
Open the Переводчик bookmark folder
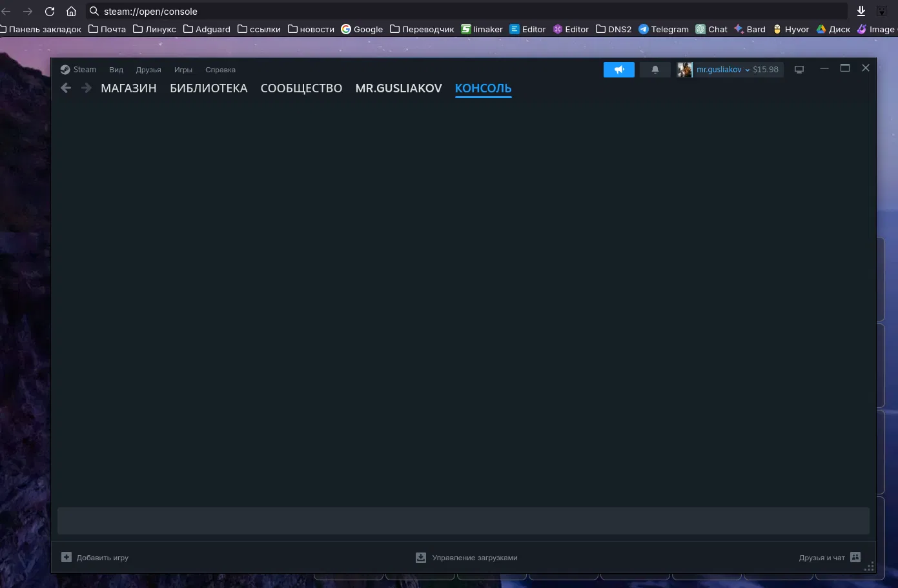pyautogui.click(x=422, y=29)
